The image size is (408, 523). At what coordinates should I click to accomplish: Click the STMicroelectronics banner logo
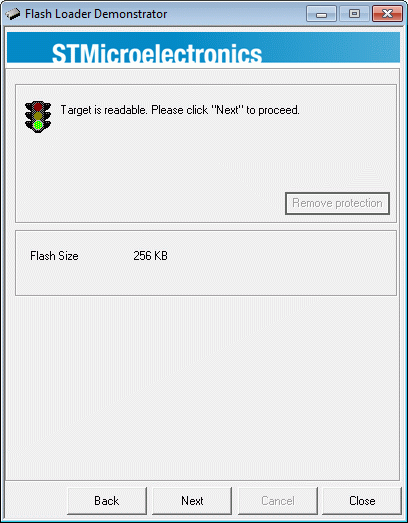157,53
